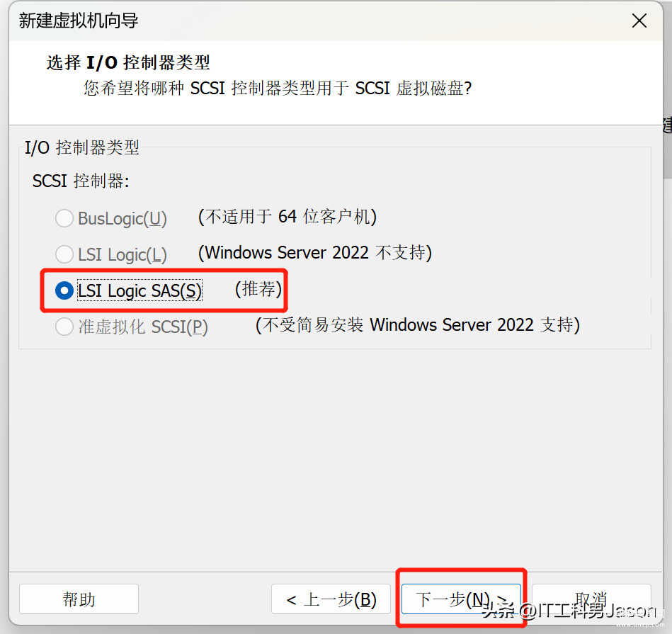This screenshot has width=672, height=634.
Task: Select the BusLogic radio button circle
Action: [64, 218]
